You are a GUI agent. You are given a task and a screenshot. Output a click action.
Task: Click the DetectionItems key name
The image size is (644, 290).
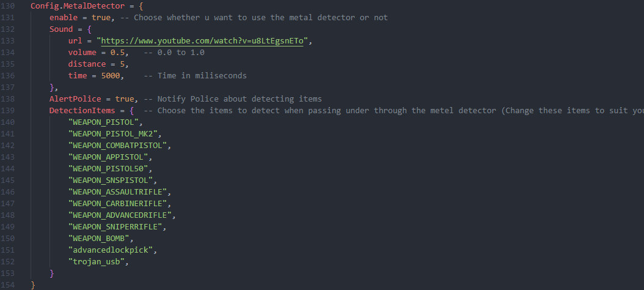click(x=82, y=111)
